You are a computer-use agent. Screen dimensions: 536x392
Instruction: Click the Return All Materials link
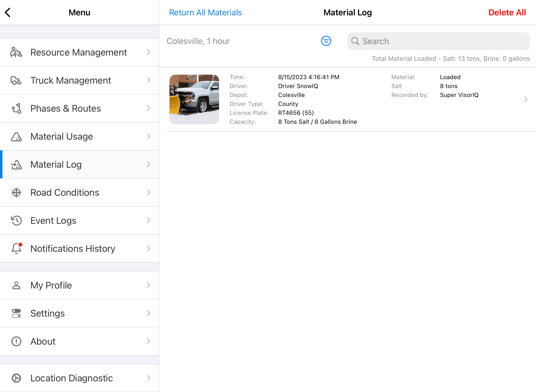[205, 12]
